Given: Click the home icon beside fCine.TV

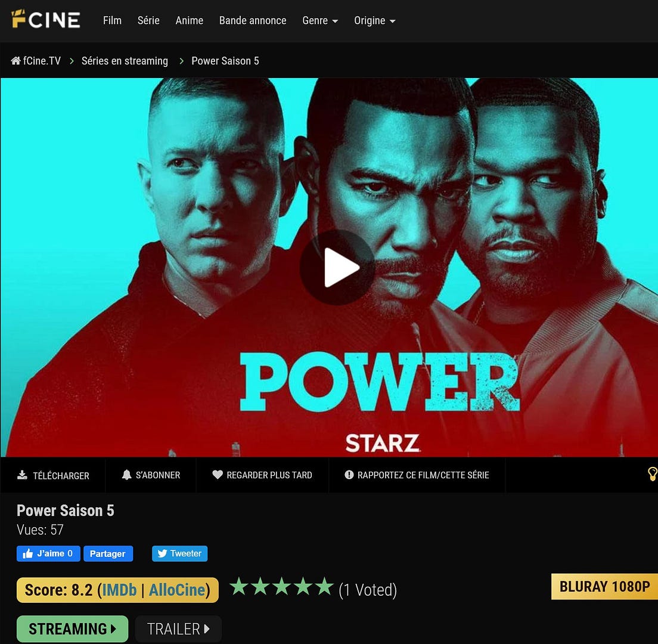Looking at the screenshot, I should (15, 61).
